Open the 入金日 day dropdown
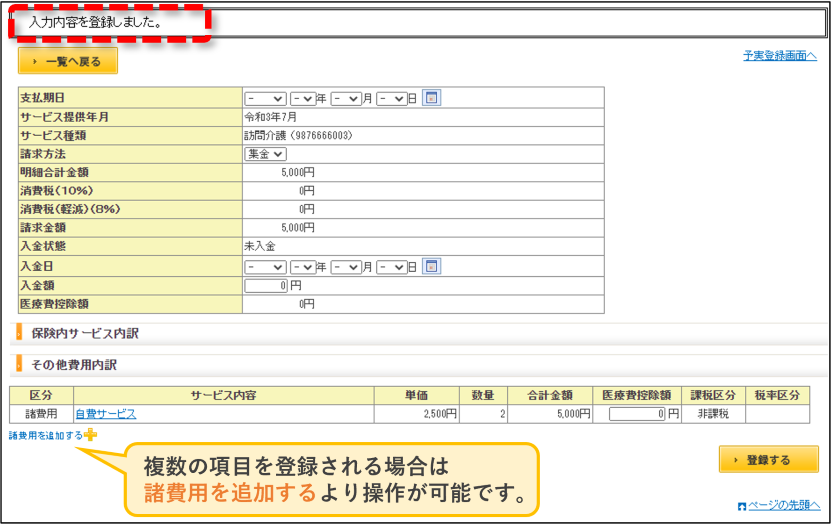This screenshot has height=524, width=831. [x=392, y=267]
